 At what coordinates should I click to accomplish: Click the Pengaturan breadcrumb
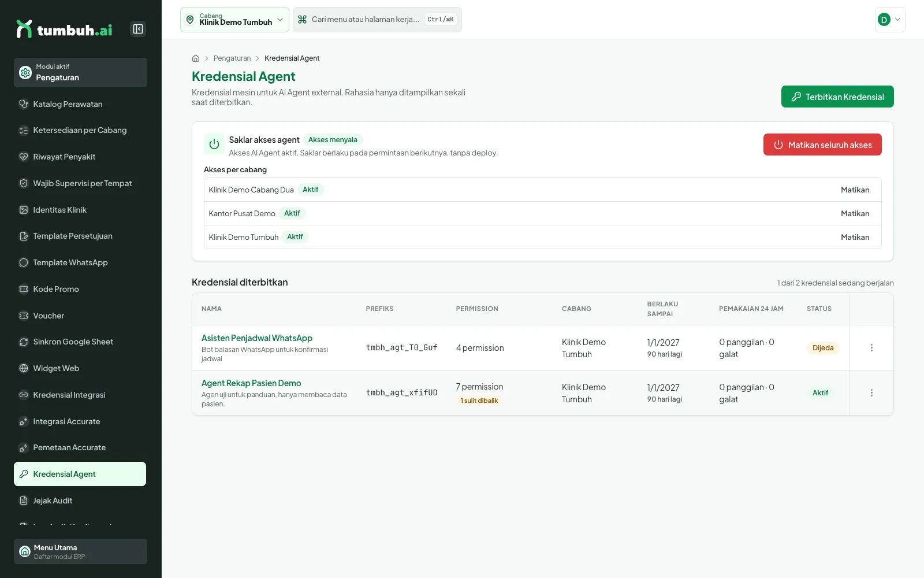pos(232,58)
